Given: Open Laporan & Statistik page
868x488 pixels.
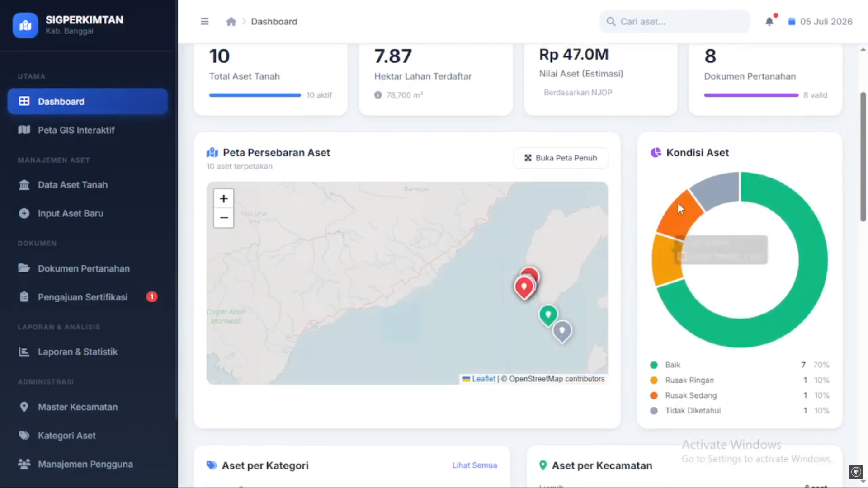Looking at the screenshot, I should (88, 352).
